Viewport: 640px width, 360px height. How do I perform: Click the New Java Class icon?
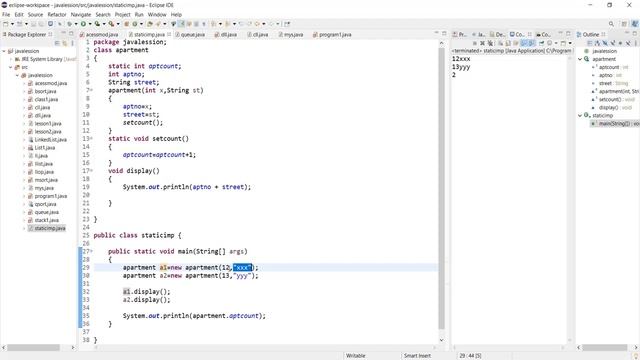[x=134, y=24]
